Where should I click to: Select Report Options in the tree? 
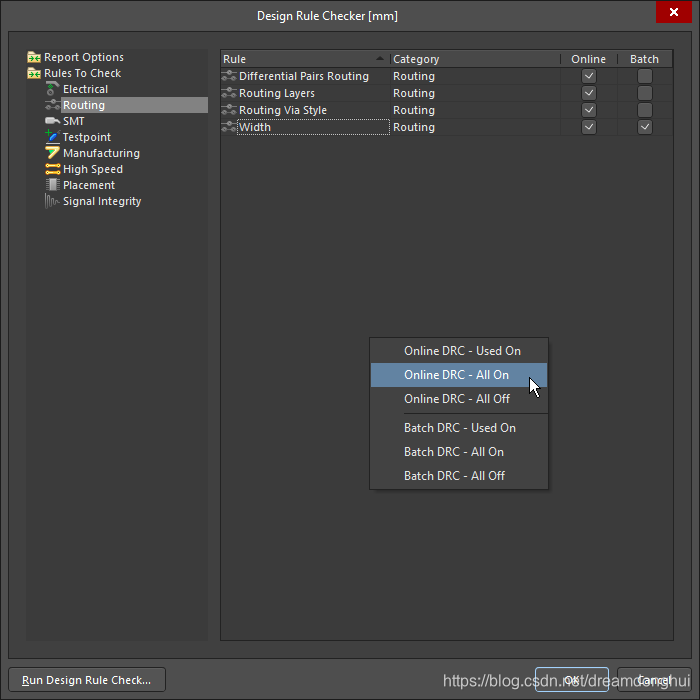(84, 57)
